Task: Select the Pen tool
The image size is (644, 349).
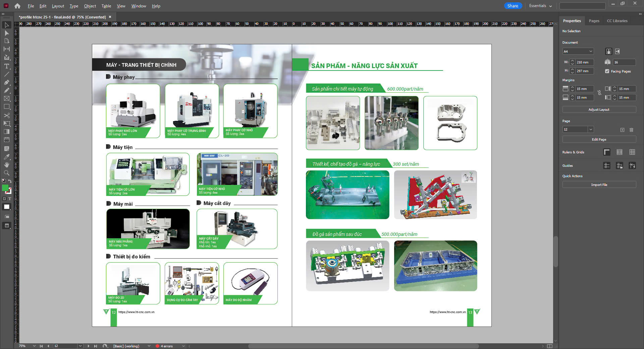Action: click(6, 82)
